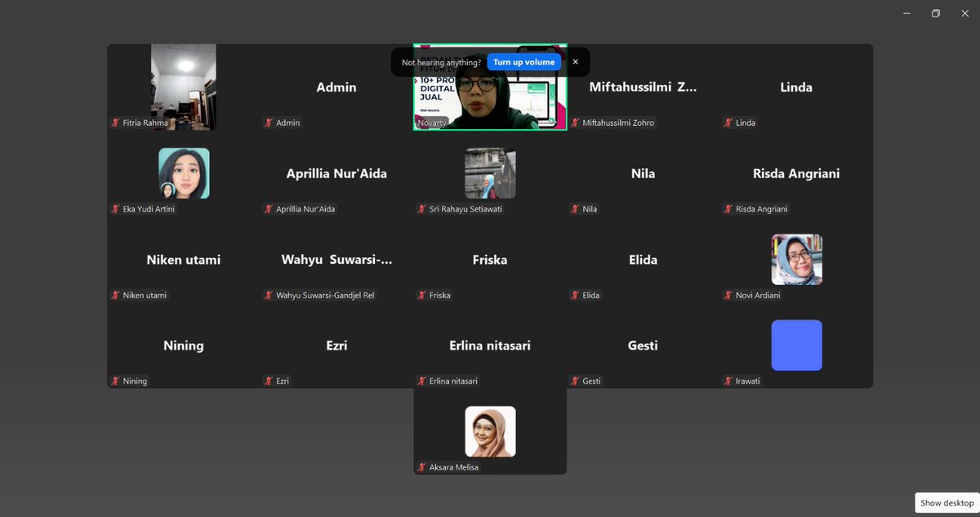
Task: Click muted mic icon beside Aprillia Nur'Aida label
Action: coord(268,209)
